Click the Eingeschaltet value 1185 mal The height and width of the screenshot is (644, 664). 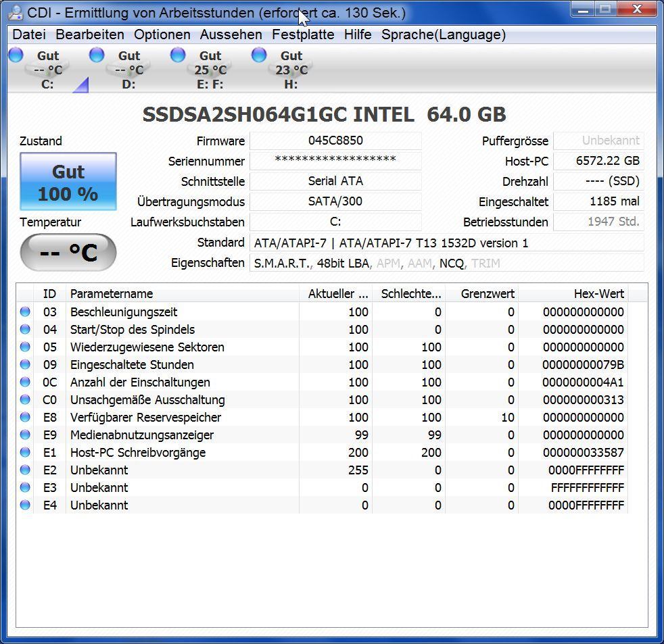599,201
